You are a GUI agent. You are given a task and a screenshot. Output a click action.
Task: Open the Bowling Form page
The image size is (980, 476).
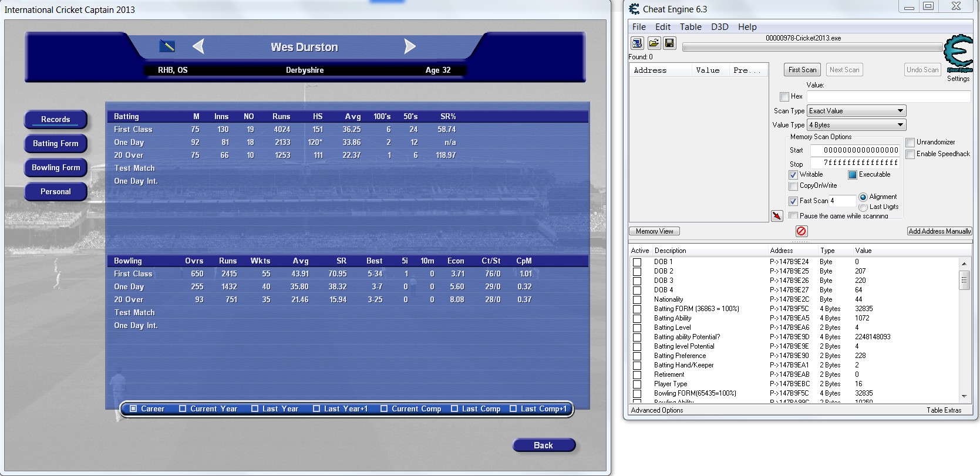(x=56, y=168)
